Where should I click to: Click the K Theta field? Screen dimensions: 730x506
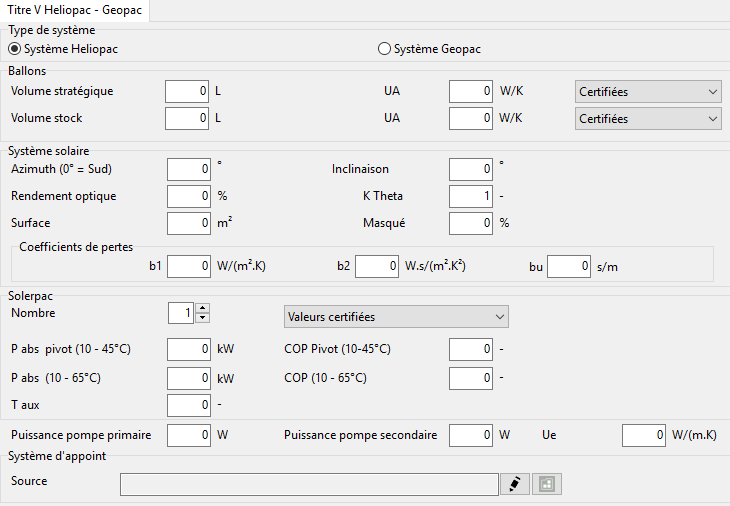[471, 196]
